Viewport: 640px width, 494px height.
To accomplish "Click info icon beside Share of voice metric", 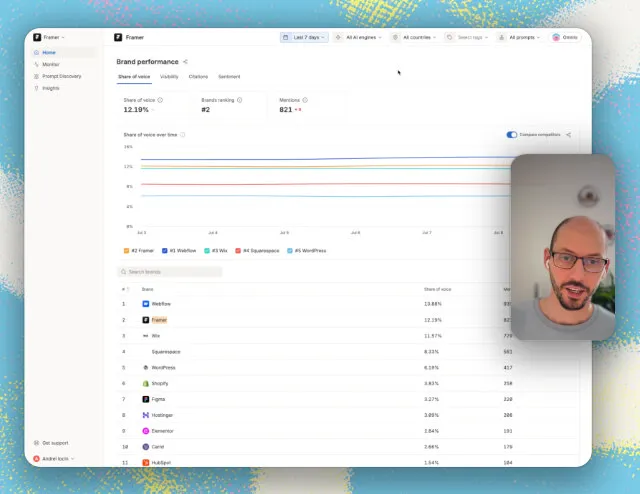I will point(160,100).
